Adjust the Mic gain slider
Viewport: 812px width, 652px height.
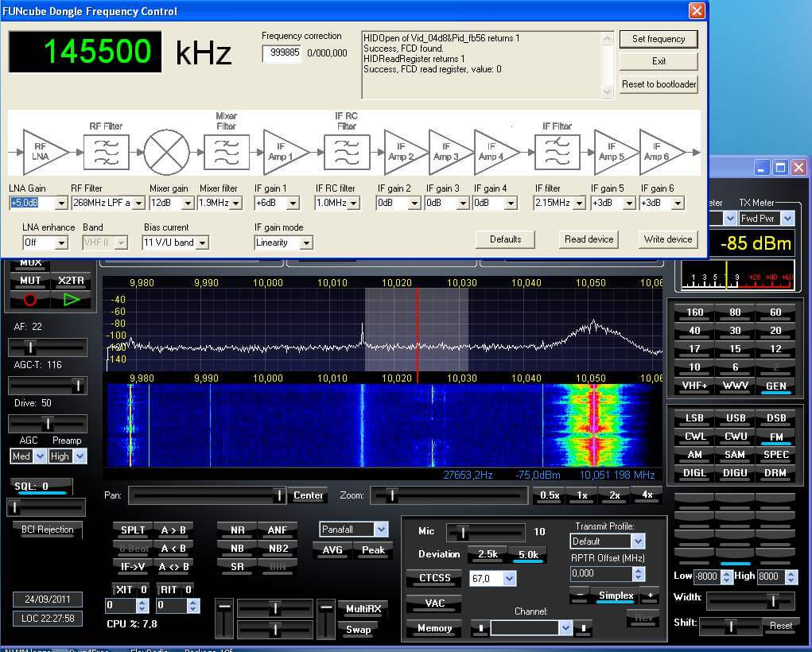(486, 532)
